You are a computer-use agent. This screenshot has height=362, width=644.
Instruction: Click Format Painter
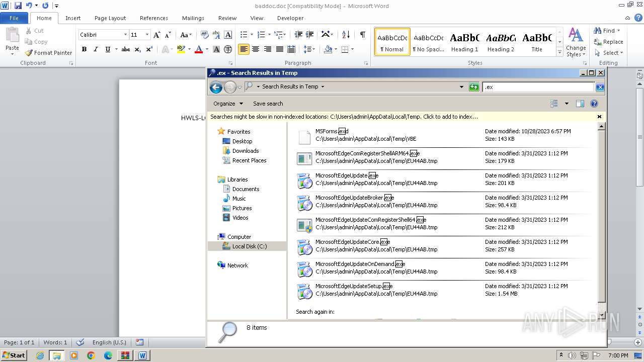tap(49, 53)
